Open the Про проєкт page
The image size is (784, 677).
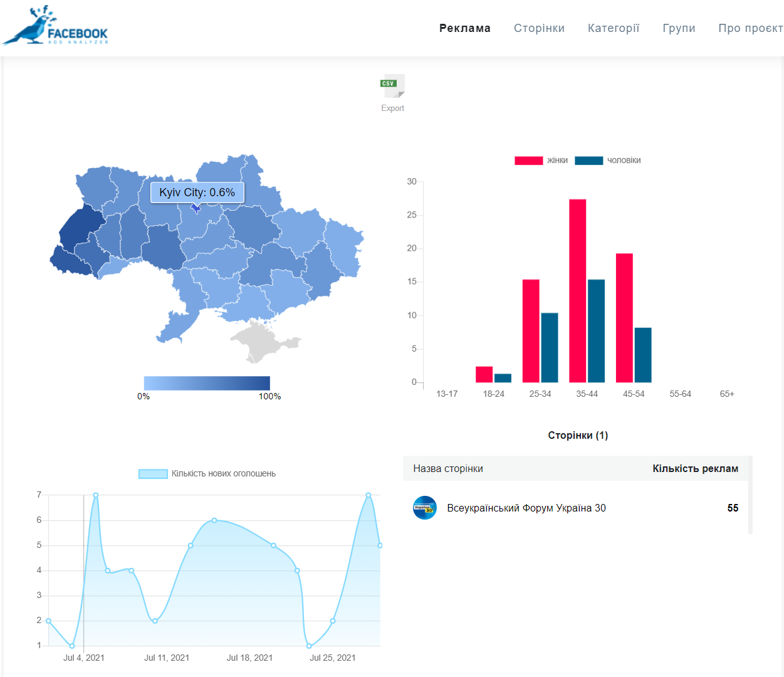click(x=750, y=28)
